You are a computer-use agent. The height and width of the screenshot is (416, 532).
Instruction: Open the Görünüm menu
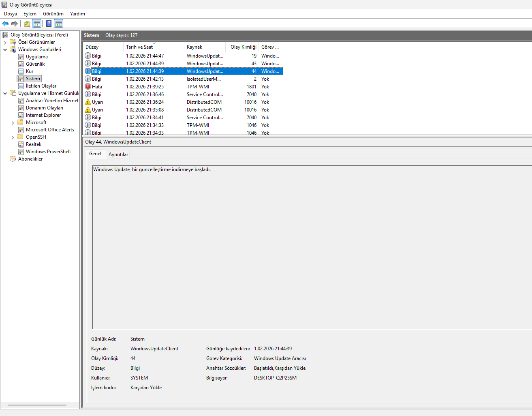click(53, 14)
